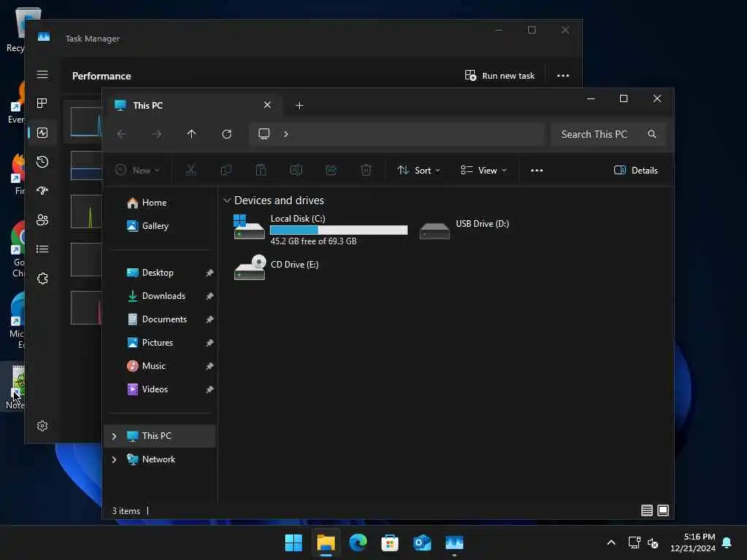
Task: Click the Cut toolbar icon
Action: (x=191, y=170)
